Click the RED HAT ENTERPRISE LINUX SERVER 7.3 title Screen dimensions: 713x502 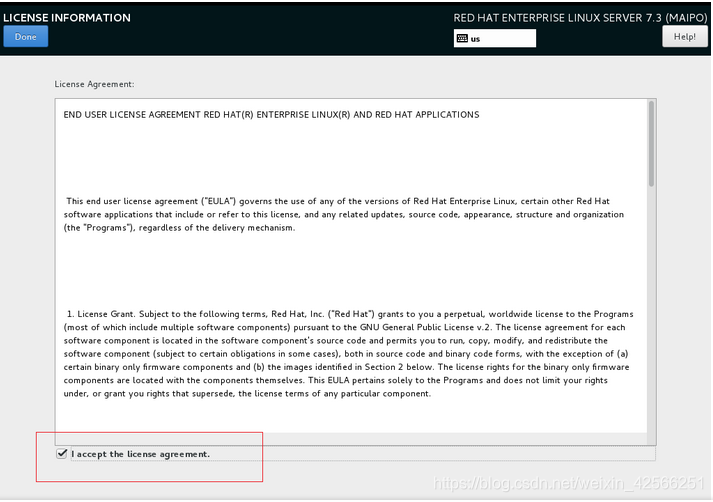[580, 18]
